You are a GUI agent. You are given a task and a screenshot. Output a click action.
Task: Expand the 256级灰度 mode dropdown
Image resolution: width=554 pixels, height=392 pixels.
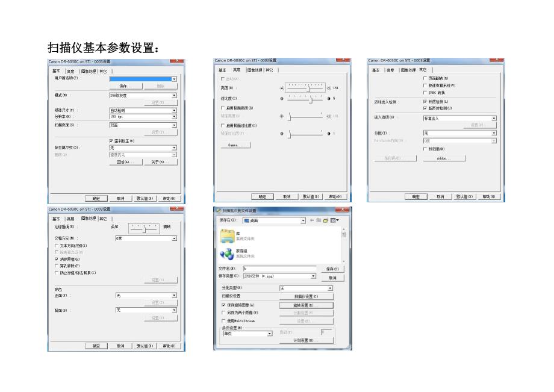[174, 95]
